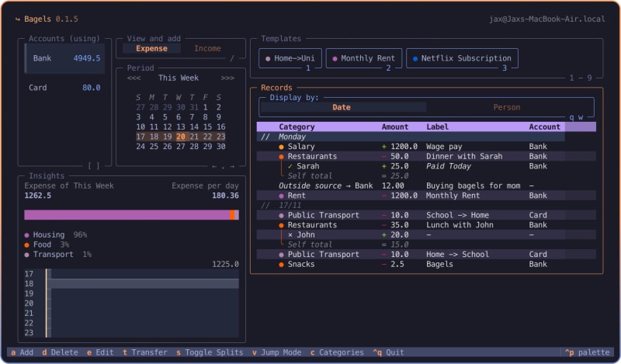Click the Housing category legend dot
This screenshot has height=364, width=621.
(27, 234)
